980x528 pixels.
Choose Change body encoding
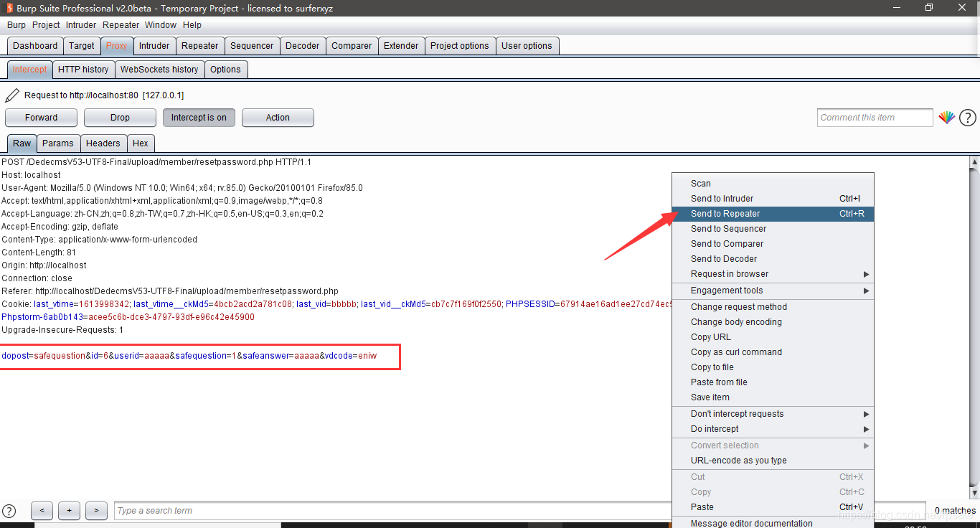773,322
